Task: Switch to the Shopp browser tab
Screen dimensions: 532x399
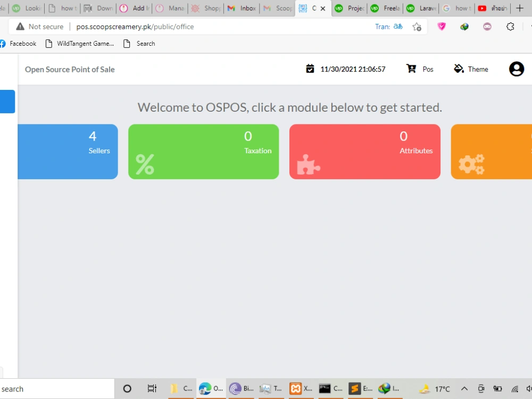Action: tap(206, 8)
